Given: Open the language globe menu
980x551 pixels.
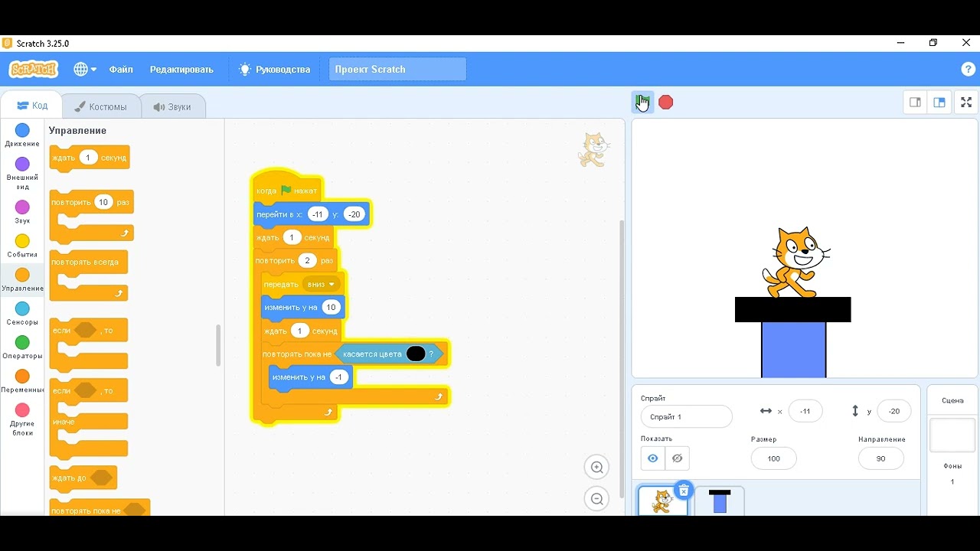Looking at the screenshot, I should (85, 69).
